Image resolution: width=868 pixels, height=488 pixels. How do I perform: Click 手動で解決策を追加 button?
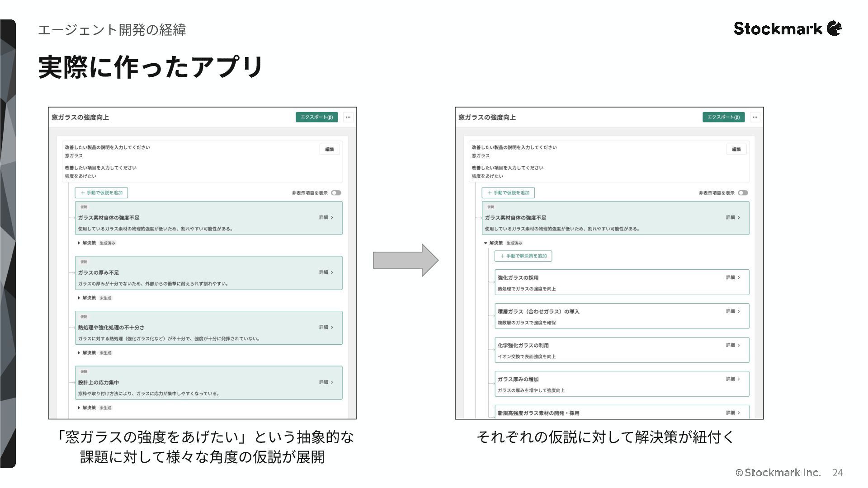coord(523,256)
